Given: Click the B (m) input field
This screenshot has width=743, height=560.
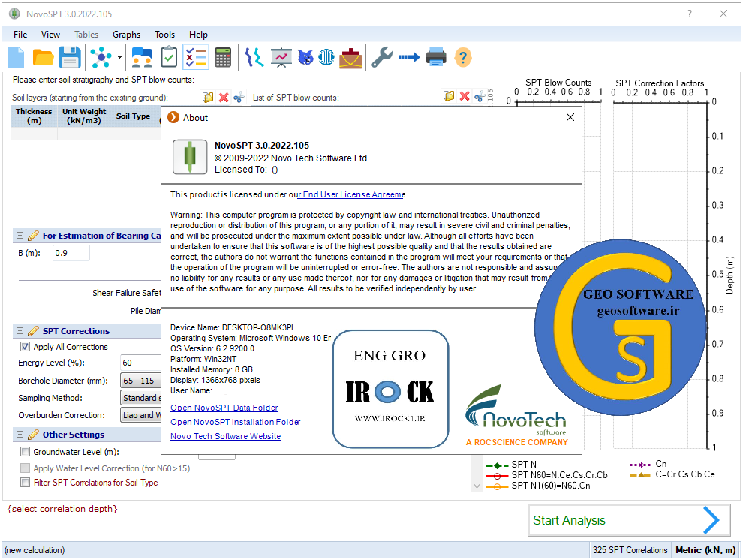Looking at the screenshot, I should coord(71,253).
